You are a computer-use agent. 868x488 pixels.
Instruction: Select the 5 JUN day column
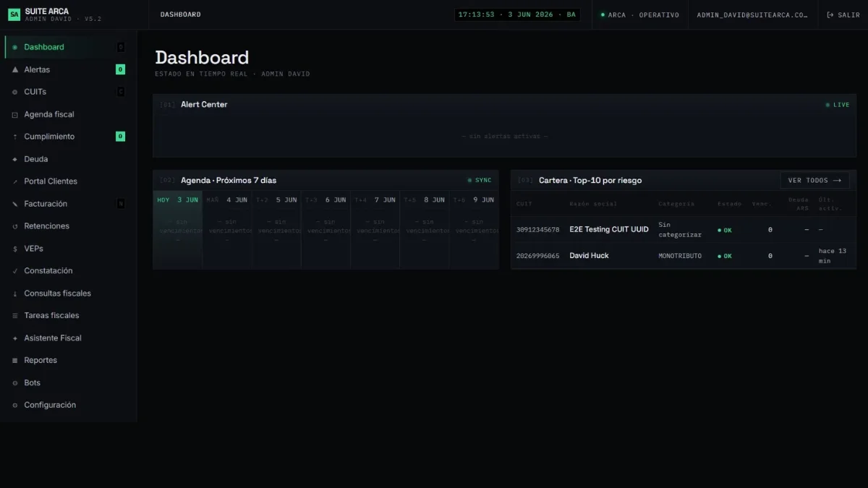click(276, 230)
